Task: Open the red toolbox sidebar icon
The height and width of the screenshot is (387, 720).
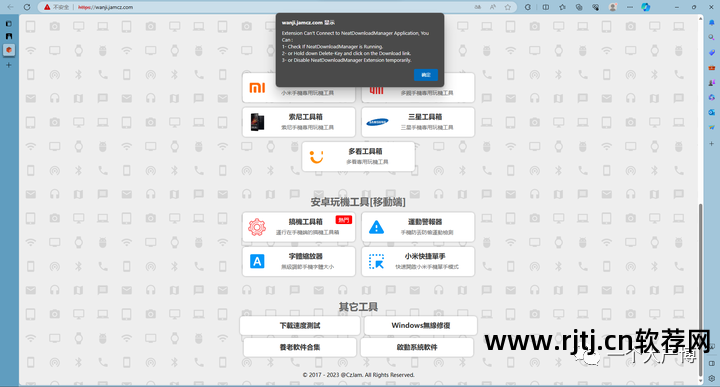Action: [x=711, y=67]
